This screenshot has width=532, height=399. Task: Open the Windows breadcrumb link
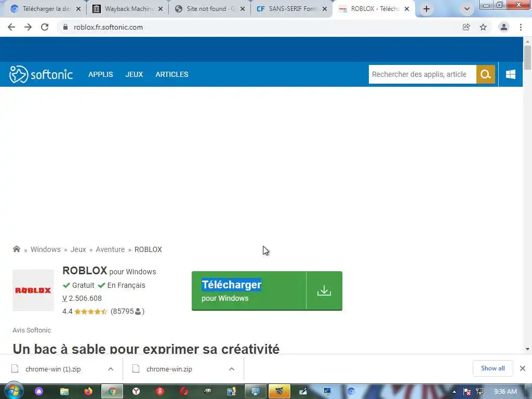tap(46, 249)
